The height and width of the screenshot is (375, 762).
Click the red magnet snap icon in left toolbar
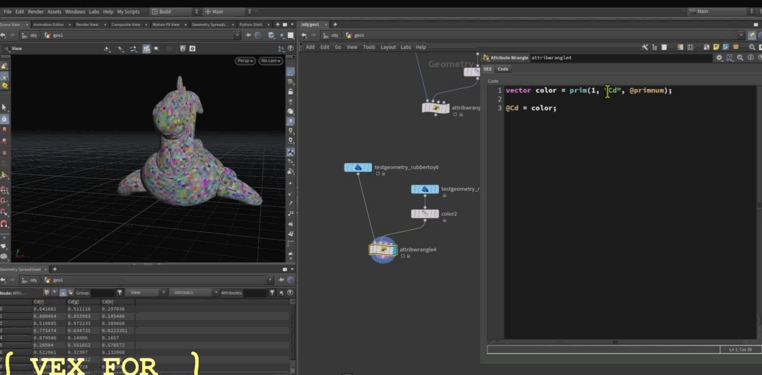(4, 224)
